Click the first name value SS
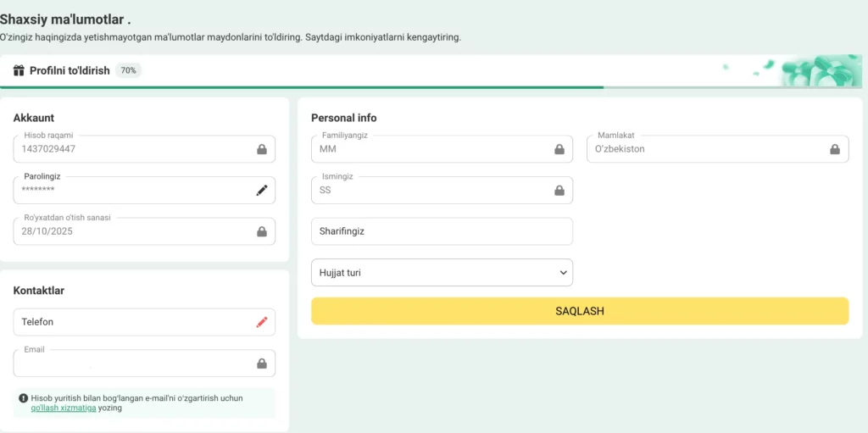 [325, 191]
